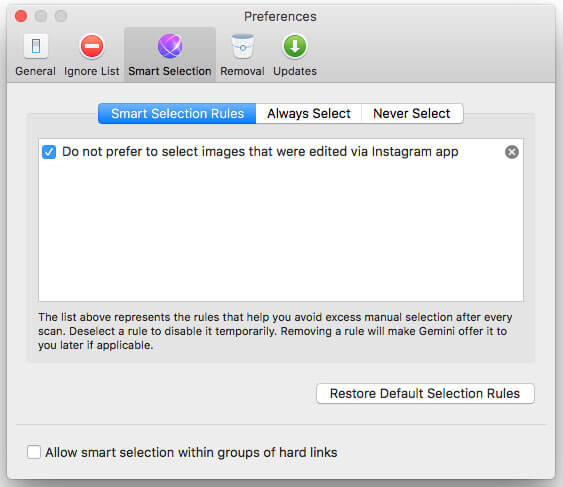Image resolution: width=563 pixels, height=487 pixels.
Task: Click the General toolbar label
Action: [x=35, y=71]
